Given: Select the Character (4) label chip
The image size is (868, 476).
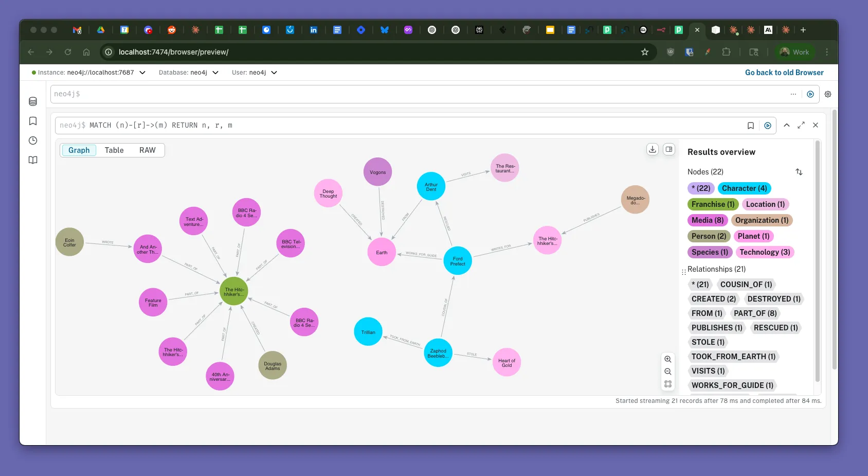Looking at the screenshot, I should pyautogui.click(x=744, y=188).
